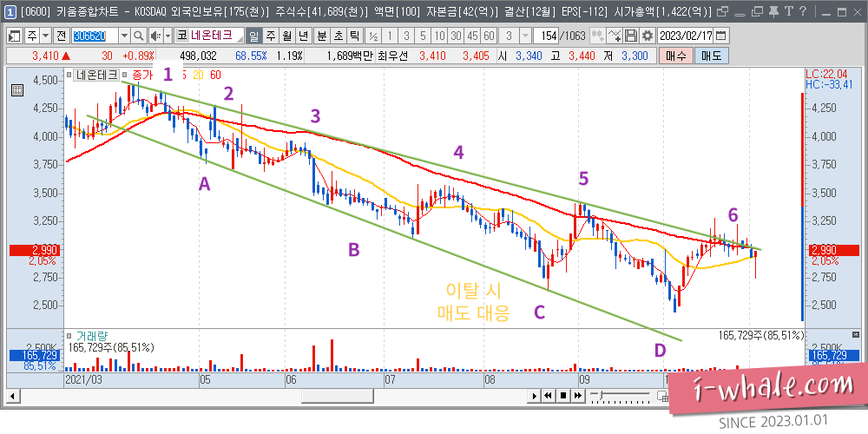The width and height of the screenshot is (868, 434).
Task: Pin the window with pushpin icon
Action: point(774,10)
